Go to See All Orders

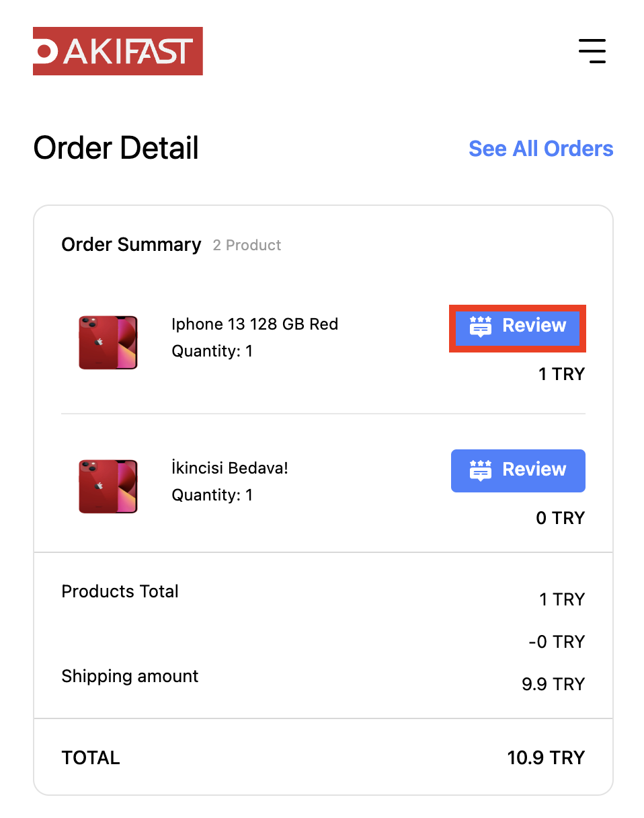540,149
